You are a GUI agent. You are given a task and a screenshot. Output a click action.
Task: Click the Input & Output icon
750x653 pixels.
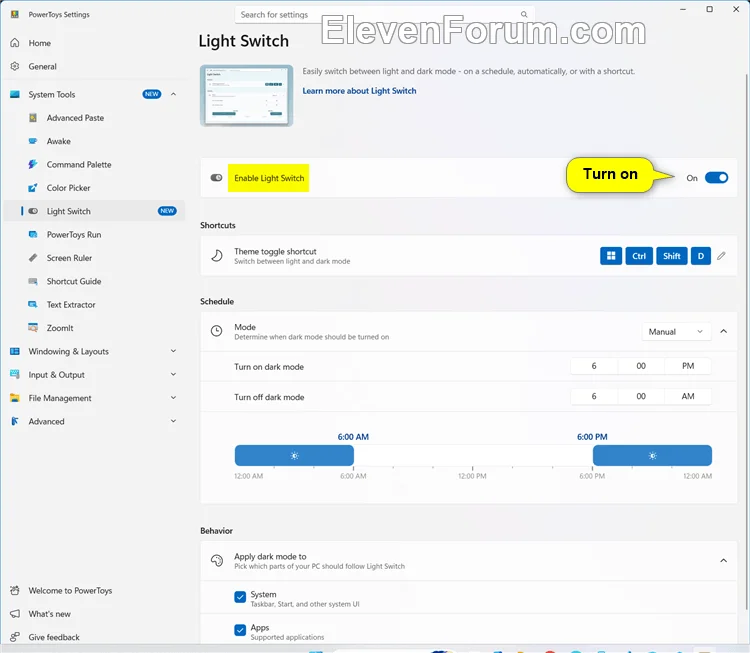[15, 375]
